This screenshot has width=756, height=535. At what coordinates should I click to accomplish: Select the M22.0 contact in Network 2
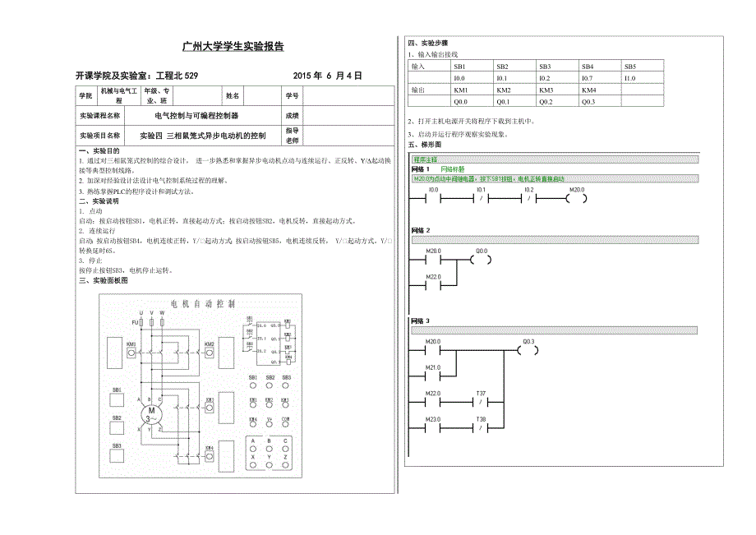[x=434, y=284]
